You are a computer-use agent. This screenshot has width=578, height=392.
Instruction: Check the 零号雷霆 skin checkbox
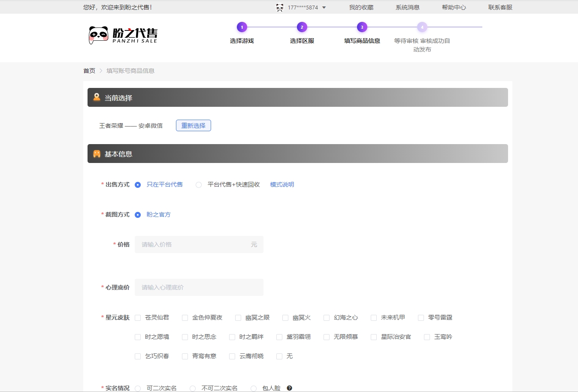tap(421, 318)
